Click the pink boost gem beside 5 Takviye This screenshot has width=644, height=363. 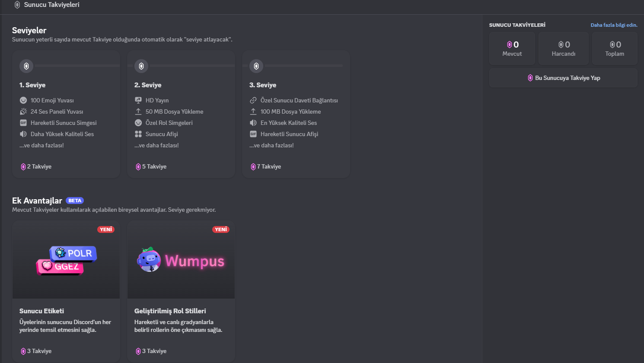point(138,167)
